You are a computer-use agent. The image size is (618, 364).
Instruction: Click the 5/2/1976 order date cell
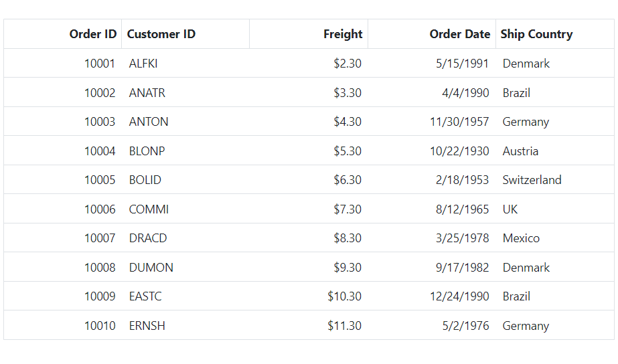tap(432, 326)
